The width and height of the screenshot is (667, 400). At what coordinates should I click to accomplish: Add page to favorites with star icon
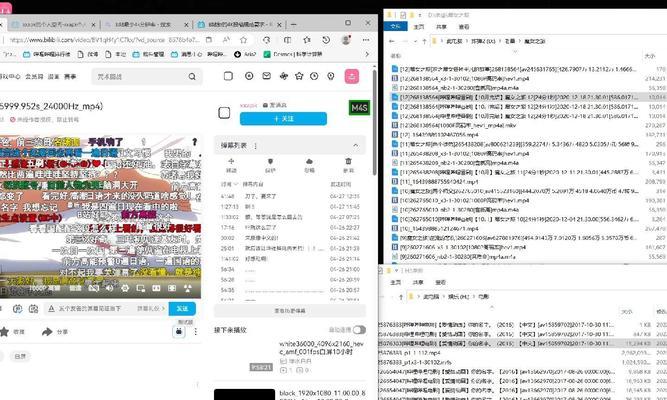pos(243,40)
